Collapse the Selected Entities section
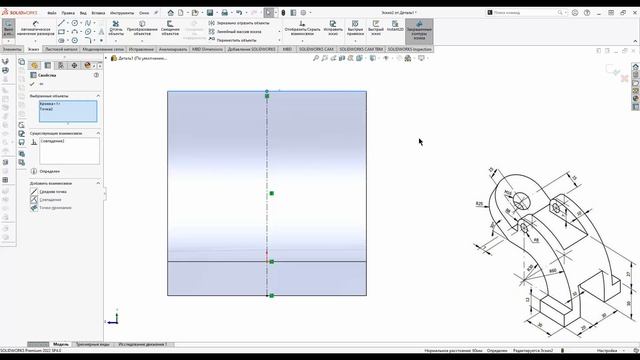 coord(98,96)
